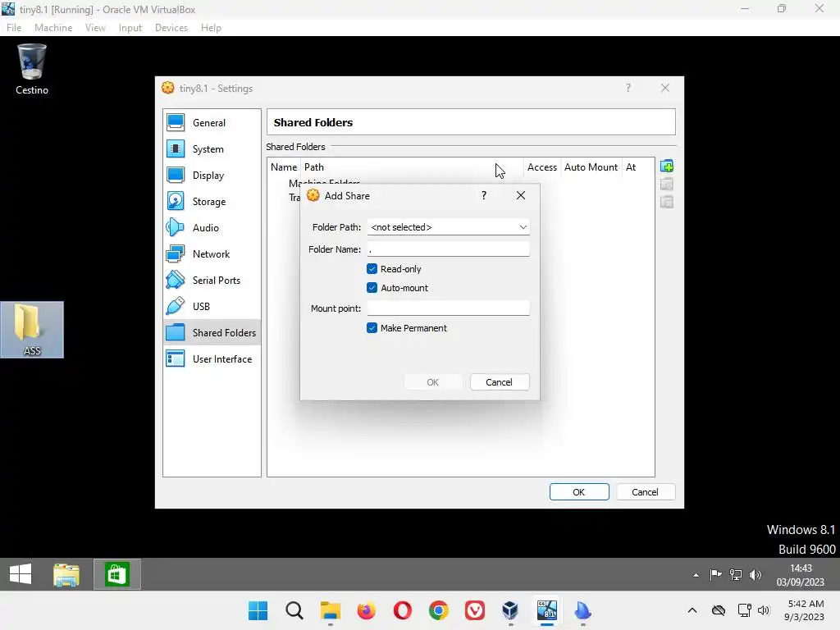Launch Firefox from host taskbar
Image resolution: width=840 pixels, height=630 pixels.
tap(367, 610)
